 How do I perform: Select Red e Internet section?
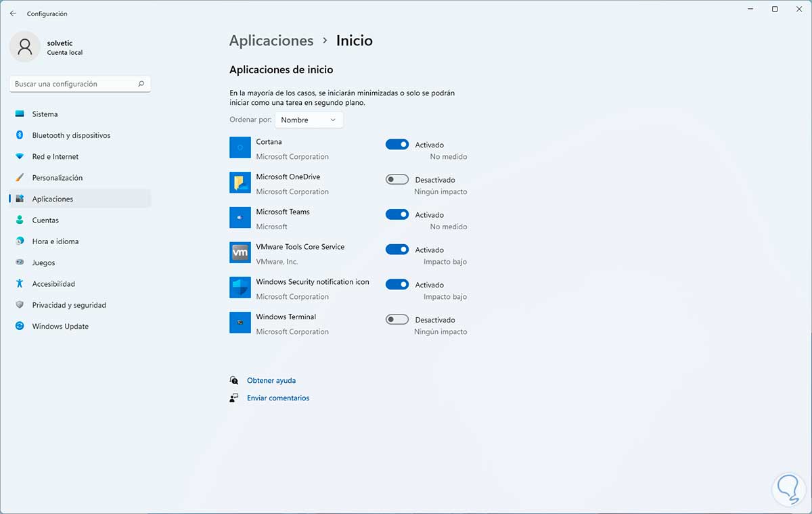(80, 156)
